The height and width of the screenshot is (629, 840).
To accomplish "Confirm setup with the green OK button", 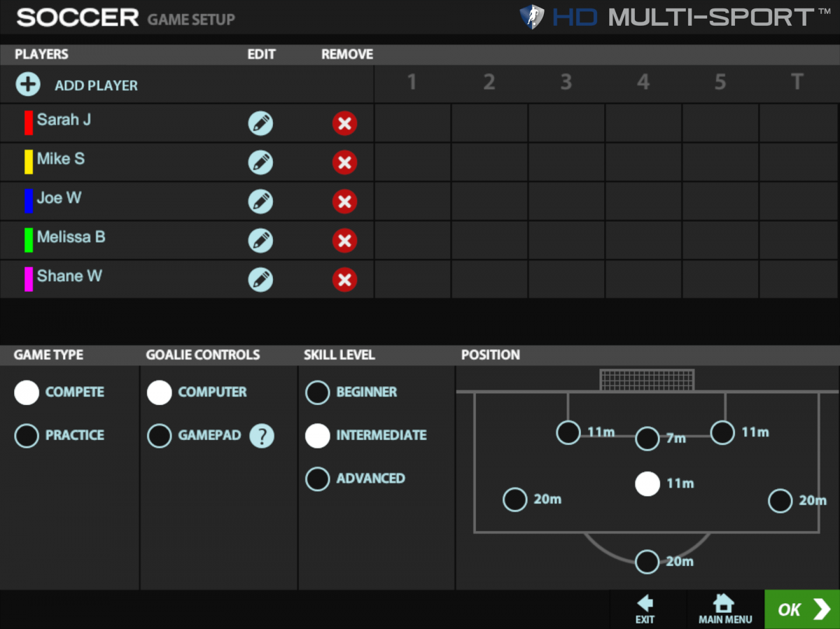I will [x=802, y=609].
